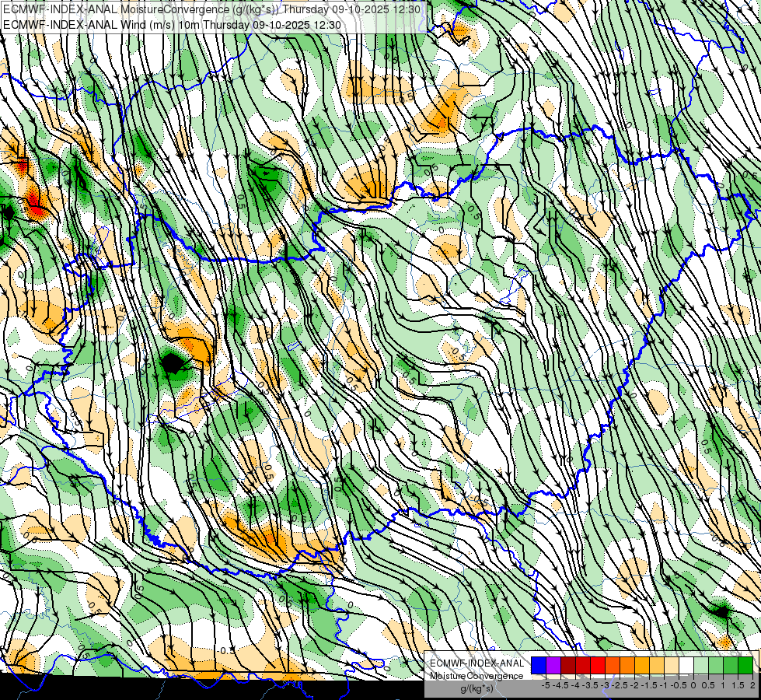Click the legend tick label -3.5

(590, 685)
